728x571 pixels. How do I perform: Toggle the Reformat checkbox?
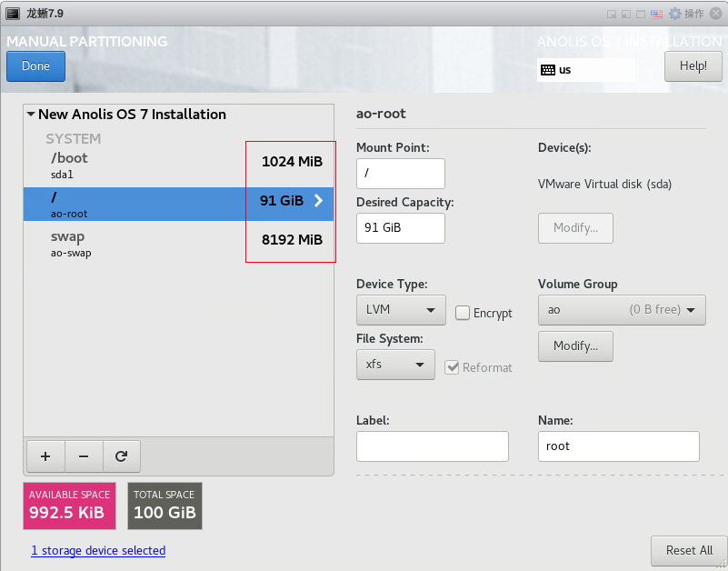(452, 367)
